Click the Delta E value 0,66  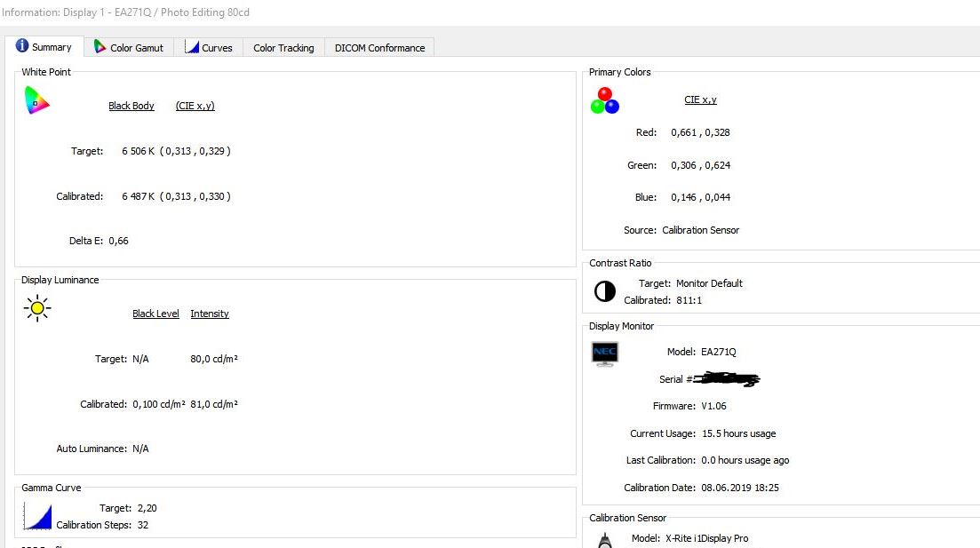coord(118,241)
